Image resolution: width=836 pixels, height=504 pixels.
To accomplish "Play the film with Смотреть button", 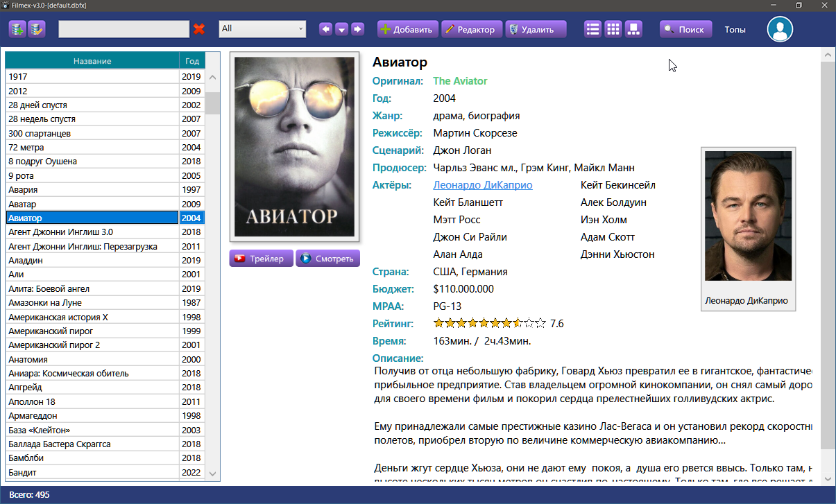I will click(x=327, y=259).
